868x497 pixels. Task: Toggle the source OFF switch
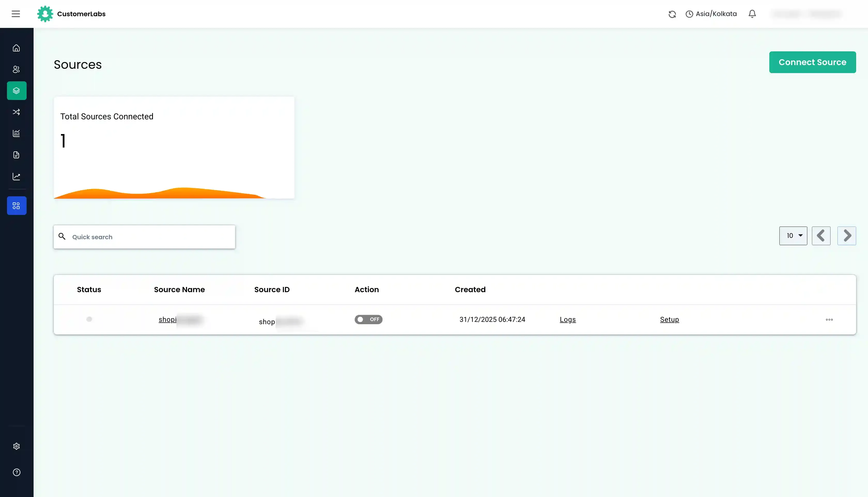pyautogui.click(x=368, y=320)
